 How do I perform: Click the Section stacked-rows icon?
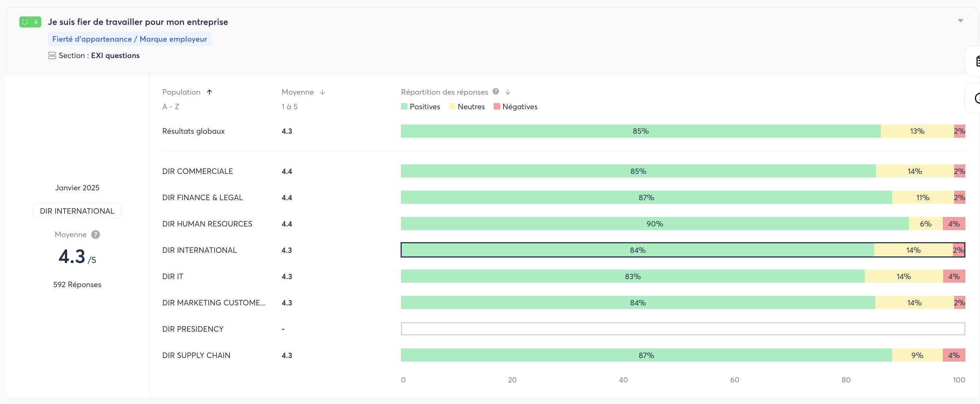52,56
